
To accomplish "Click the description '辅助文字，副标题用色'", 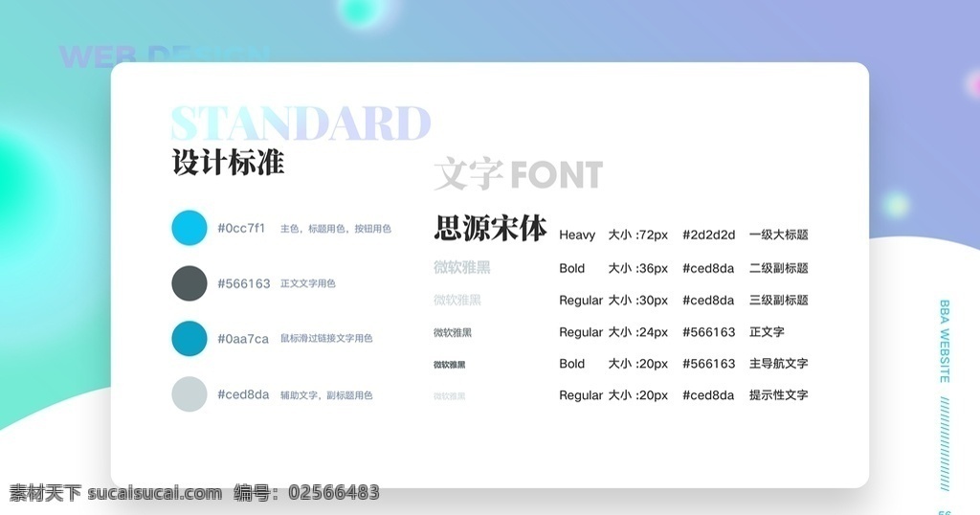I will [x=326, y=395].
